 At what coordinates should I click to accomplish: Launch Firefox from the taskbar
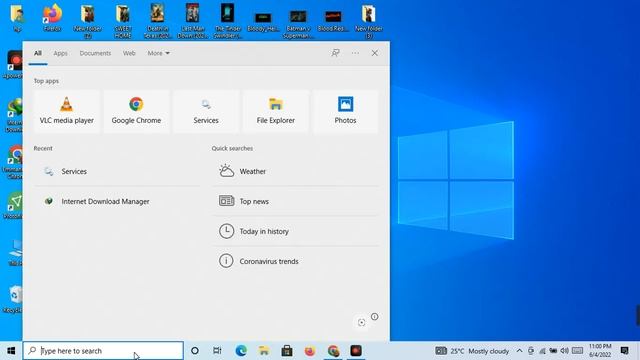coord(310,351)
